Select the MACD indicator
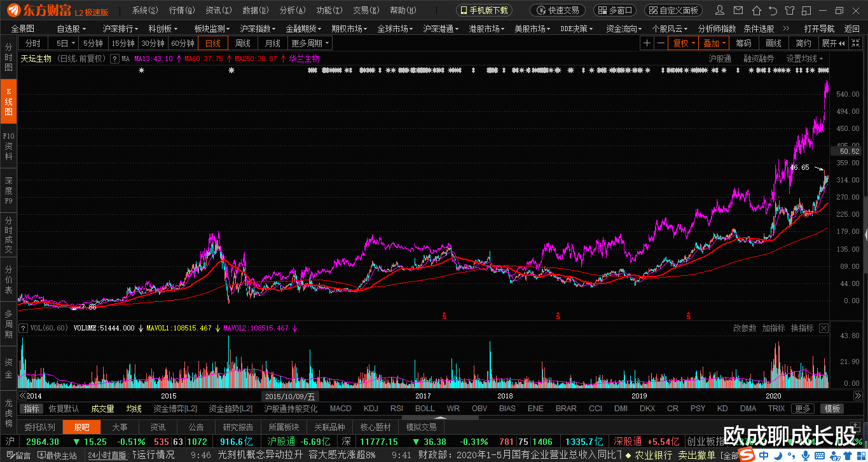868x462 pixels. pos(341,409)
